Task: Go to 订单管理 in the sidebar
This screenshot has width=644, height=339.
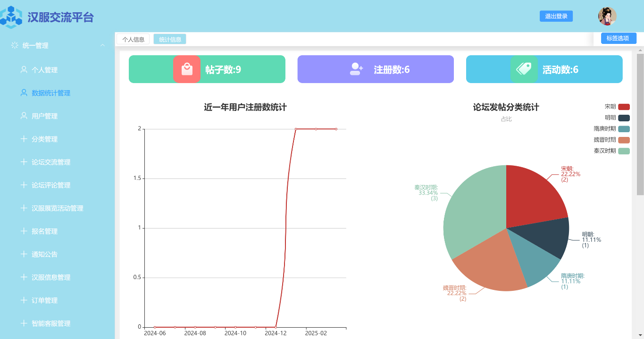Action: [x=57, y=300]
